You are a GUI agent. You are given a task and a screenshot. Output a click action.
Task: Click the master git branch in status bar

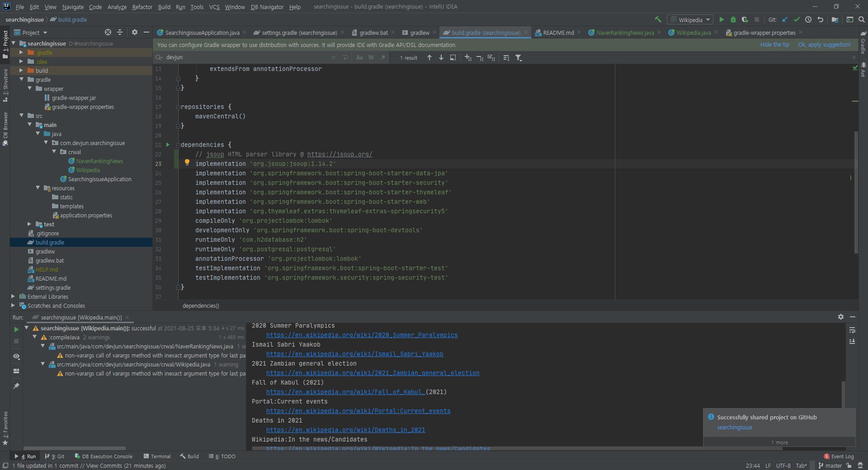coord(830,465)
